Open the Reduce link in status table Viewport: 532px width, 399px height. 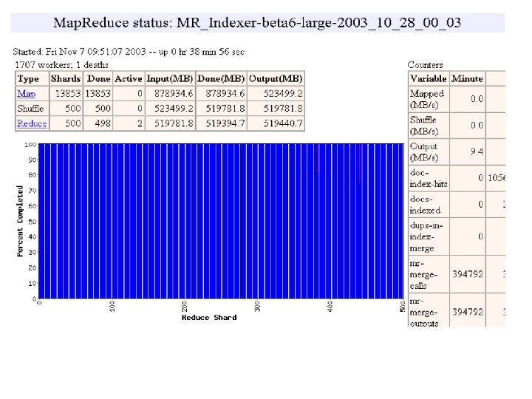(32, 123)
